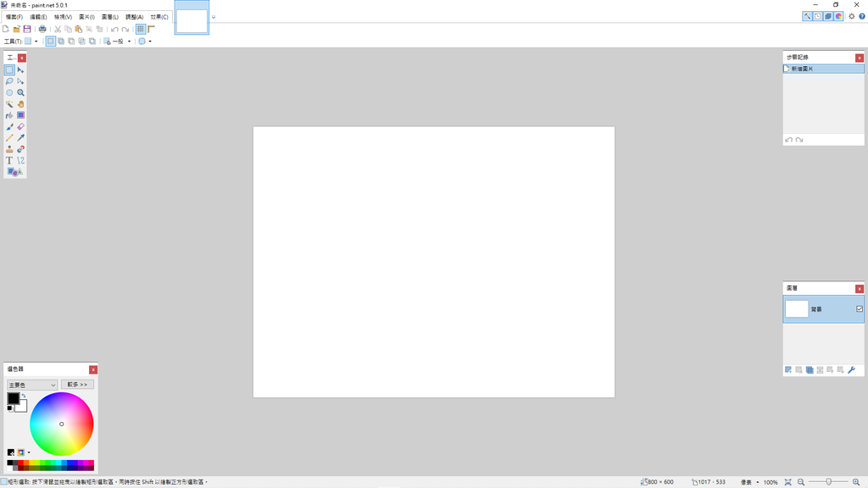
Task: Toggle the pixel grid display
Action: click(x=141, y=29)
